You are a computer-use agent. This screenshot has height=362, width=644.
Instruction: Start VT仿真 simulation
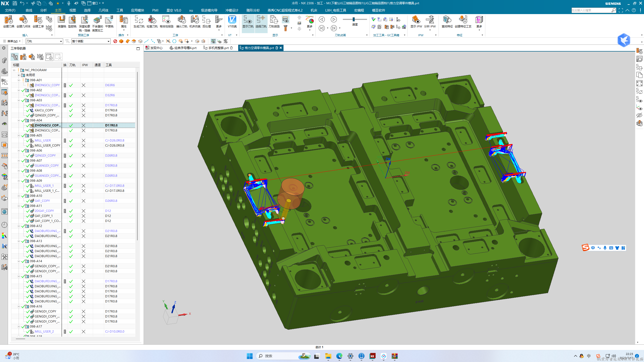(x=232, y=22)
